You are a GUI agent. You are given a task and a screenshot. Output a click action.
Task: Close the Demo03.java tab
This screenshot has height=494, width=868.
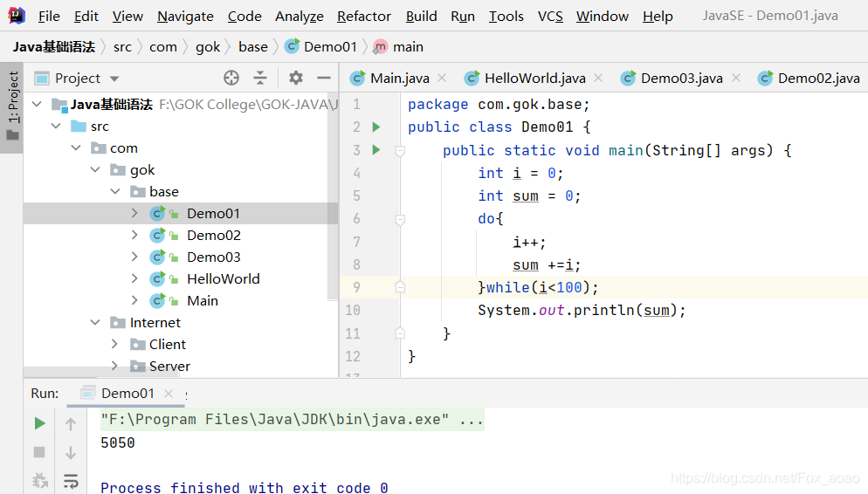click(735, 78)
